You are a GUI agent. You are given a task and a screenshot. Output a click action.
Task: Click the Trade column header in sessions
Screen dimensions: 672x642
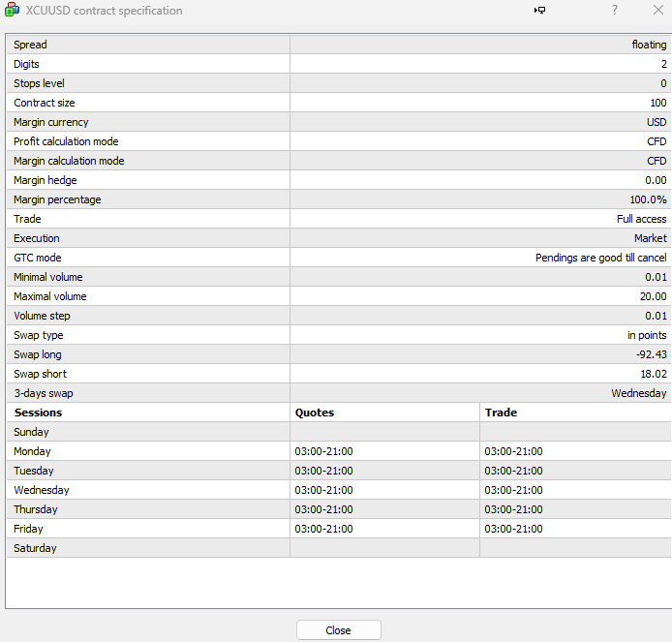[x=501, y=413]
